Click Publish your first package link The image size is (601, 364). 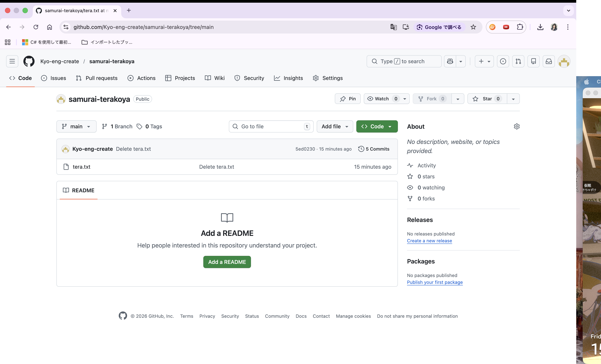435,282
